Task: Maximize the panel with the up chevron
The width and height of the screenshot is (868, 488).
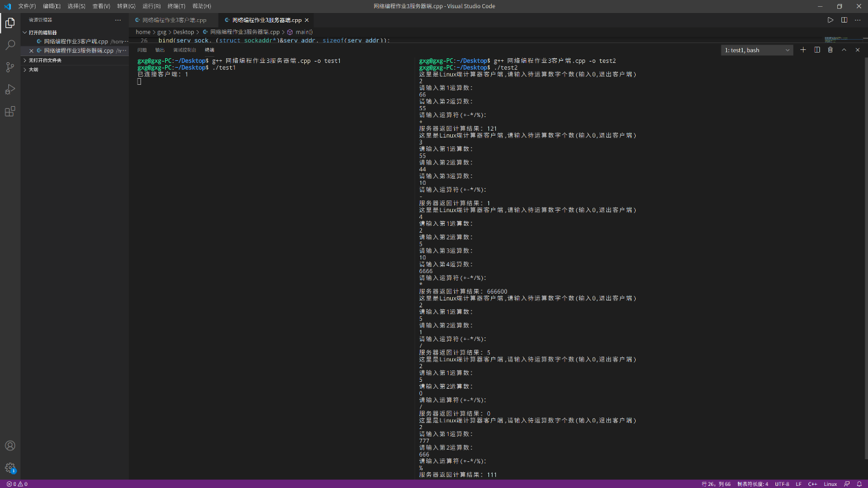Action: pyautogui.click(x=844, y=50)
